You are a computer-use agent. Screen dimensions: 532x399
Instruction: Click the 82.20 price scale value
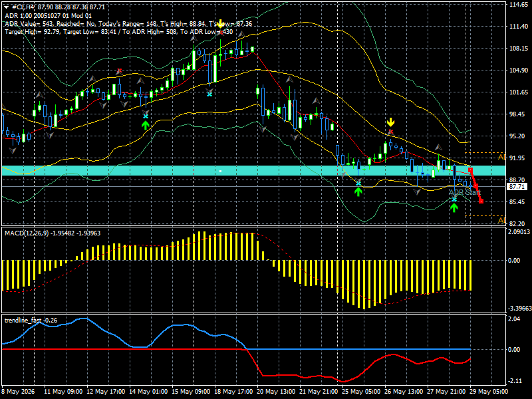click(x=519, y=223)
